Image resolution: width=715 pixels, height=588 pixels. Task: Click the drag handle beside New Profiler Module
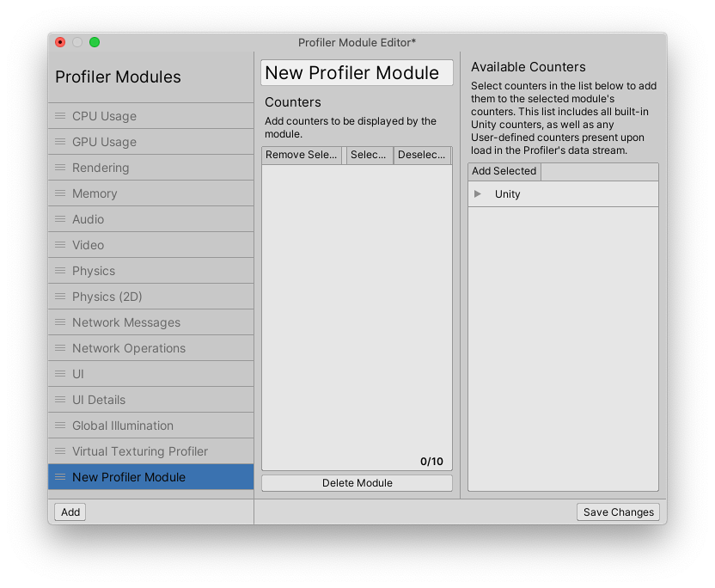pos(59,477)
